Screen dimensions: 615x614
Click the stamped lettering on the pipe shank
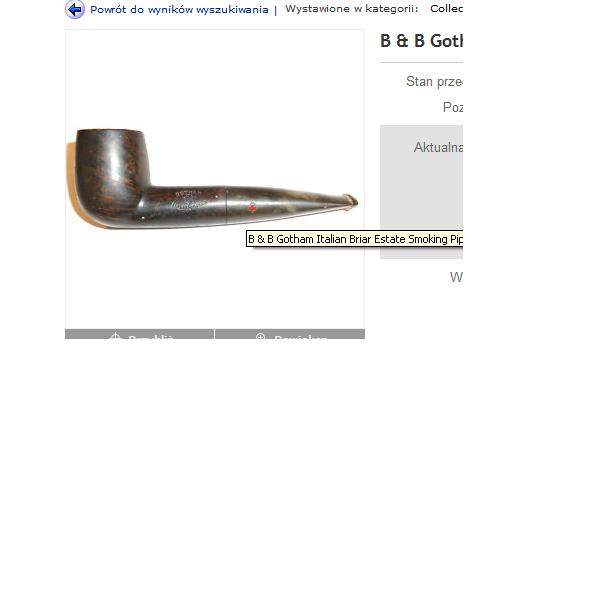click(x=188, y=199)
